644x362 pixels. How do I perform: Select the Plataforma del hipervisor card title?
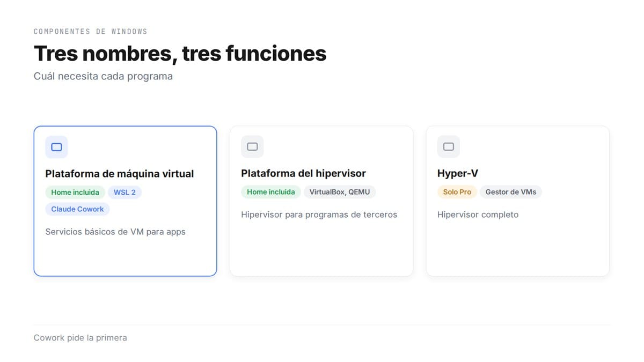pyautogui.click(x=304, y=174)
